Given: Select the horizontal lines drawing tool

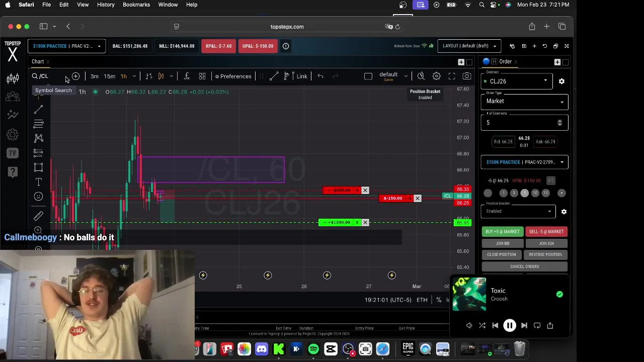Looking at the screenshot, I should (x=38, y=124).
